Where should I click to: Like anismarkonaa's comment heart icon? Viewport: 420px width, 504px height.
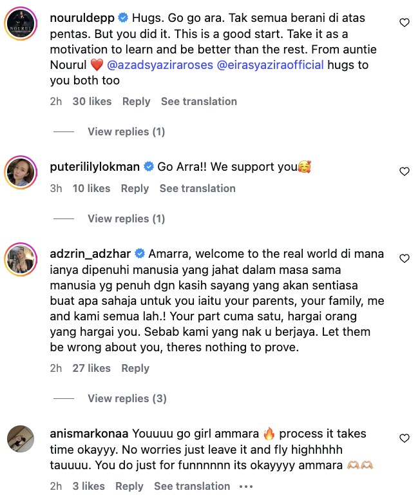coord(405,438)
